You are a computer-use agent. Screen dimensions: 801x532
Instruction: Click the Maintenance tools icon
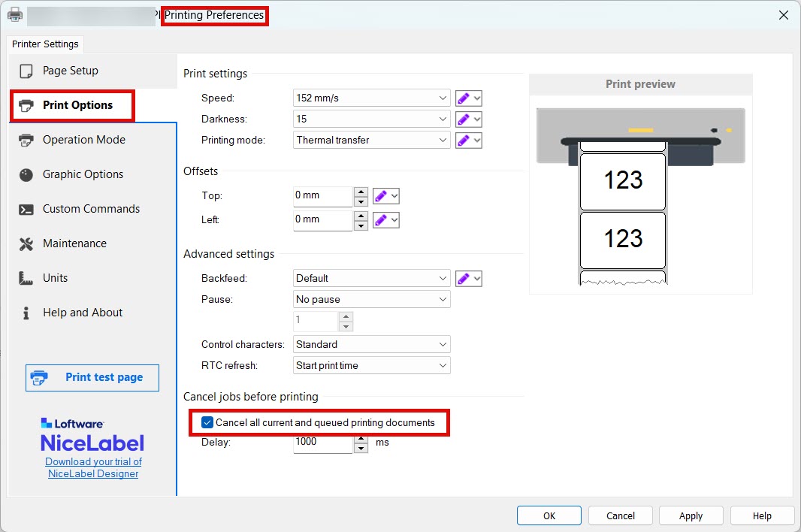tap(26, 244)
